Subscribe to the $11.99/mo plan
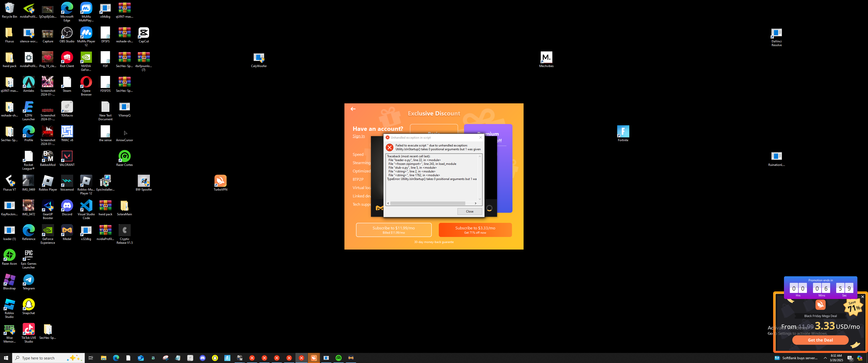Viewport: 868px width, 363px height. pyautogui.click(x=393, y=230)
